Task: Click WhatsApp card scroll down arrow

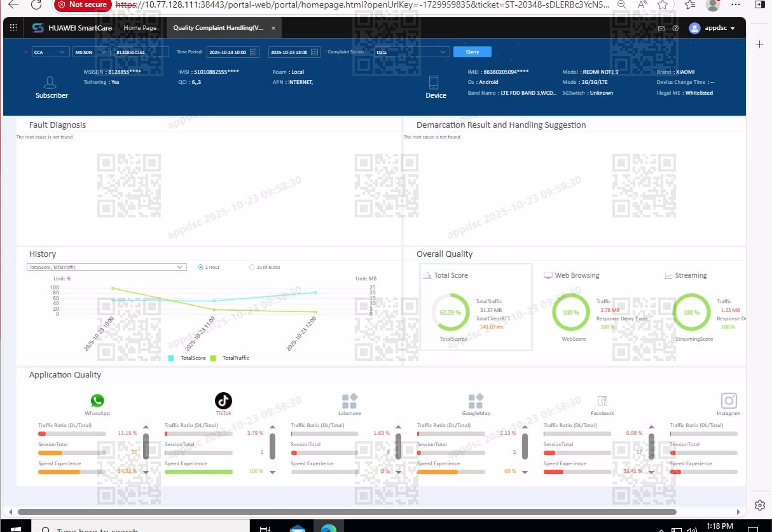Action: click(146, 472)
